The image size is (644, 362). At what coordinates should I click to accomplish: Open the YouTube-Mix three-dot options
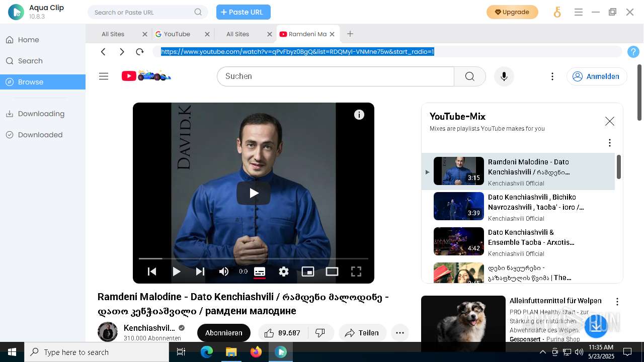(x=610, y=143)
